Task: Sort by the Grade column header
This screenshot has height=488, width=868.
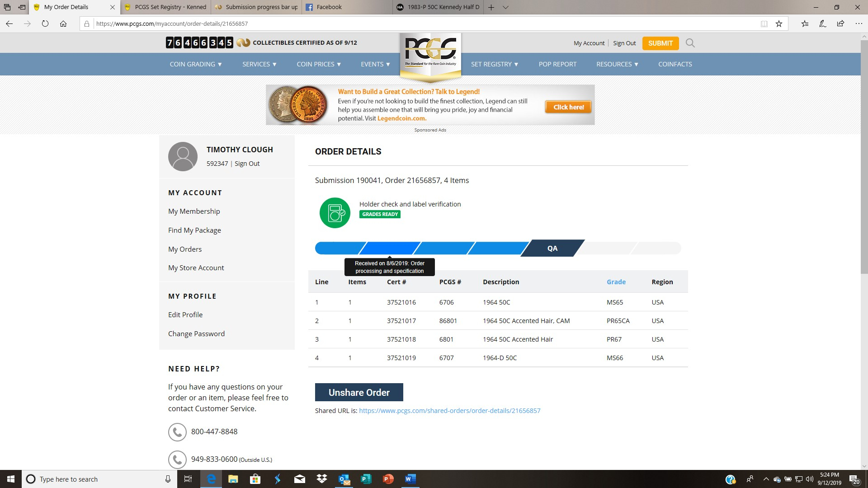Action: pyautogui.click(x=616, y=282)
